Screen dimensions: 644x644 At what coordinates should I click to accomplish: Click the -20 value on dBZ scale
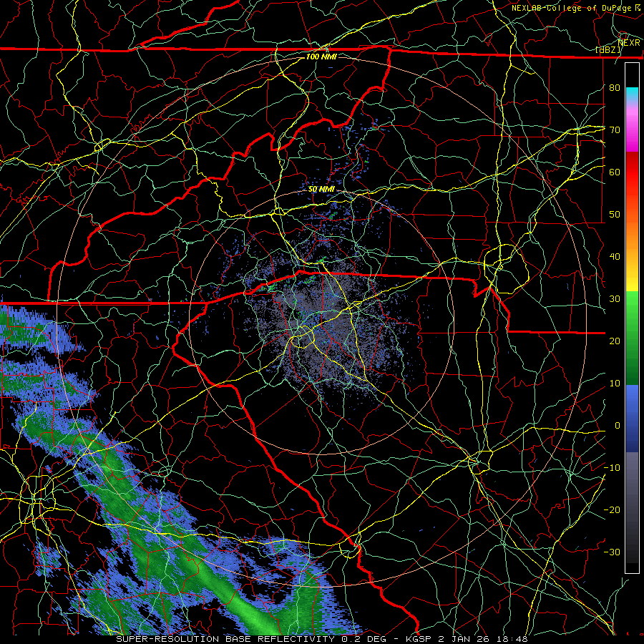tap(612, 509)
